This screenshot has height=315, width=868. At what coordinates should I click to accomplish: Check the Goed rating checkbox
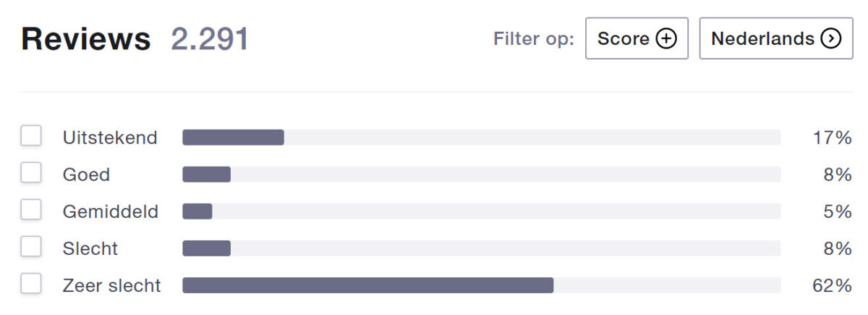tap(31, 173)
